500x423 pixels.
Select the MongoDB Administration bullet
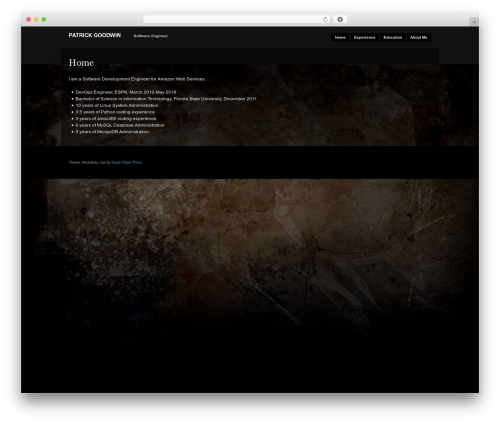[x=112, y=132]
